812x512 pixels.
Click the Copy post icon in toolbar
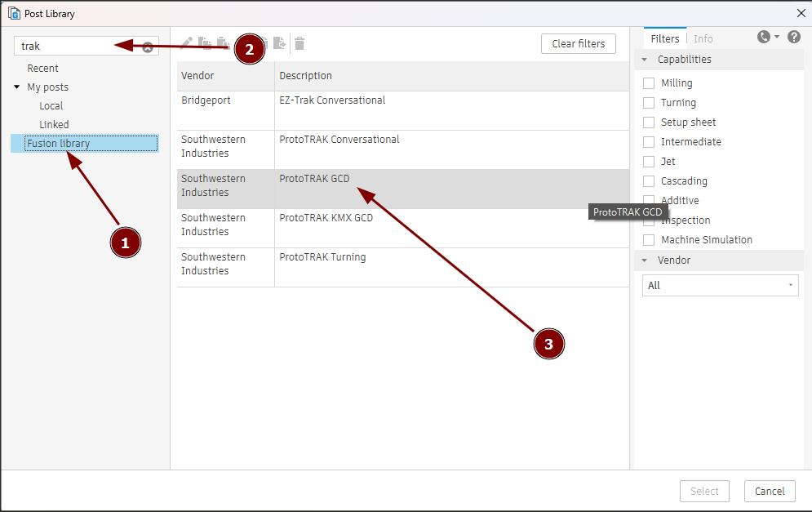pos(205,43)
